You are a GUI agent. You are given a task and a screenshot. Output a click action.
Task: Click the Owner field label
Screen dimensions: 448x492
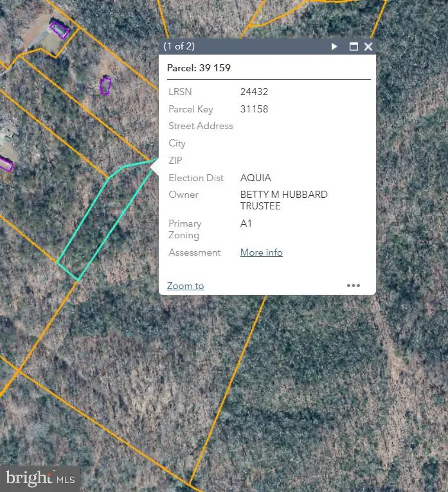tap(183, 195)
